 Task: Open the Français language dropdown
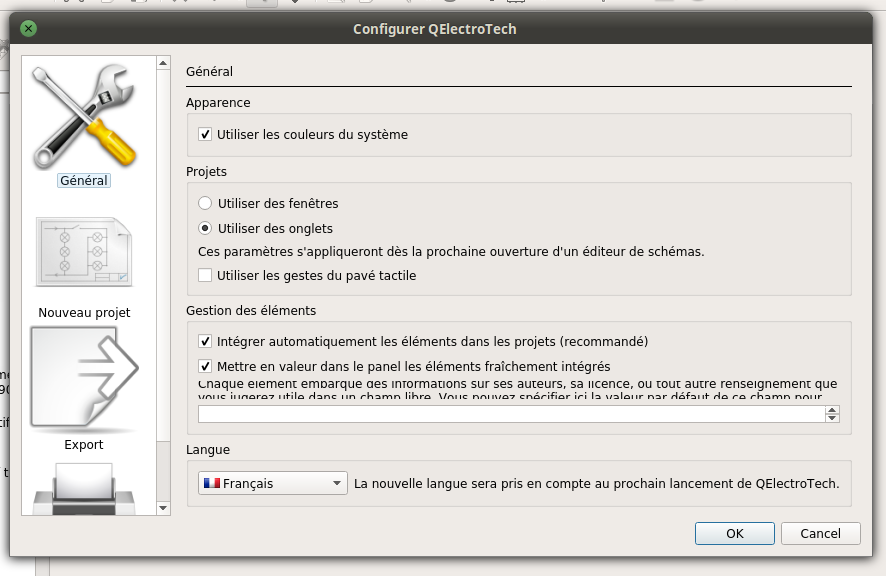273,483
